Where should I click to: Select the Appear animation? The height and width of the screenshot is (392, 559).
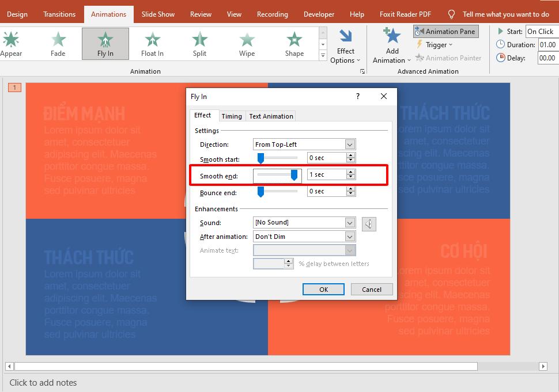(x=12, y=43)
